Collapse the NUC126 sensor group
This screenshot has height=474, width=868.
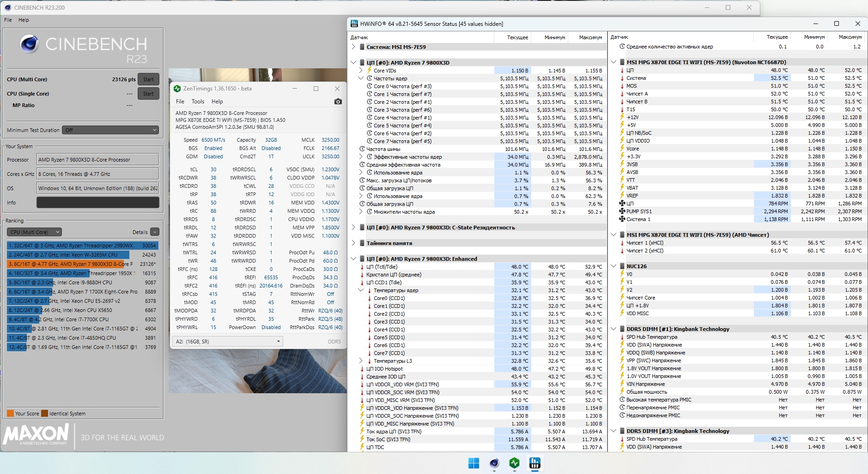pos(613,266)
